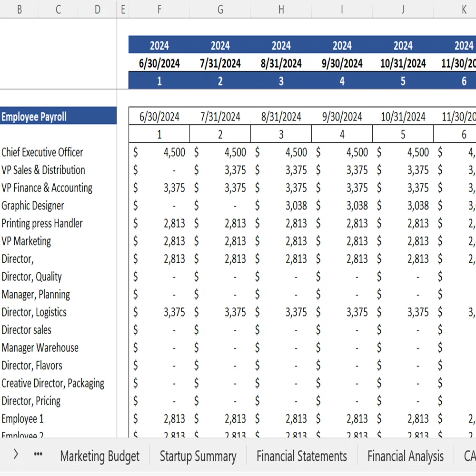Select Director, Logistics salary under 8/31/2024
The image size is (476, 476).
point(281,312)
